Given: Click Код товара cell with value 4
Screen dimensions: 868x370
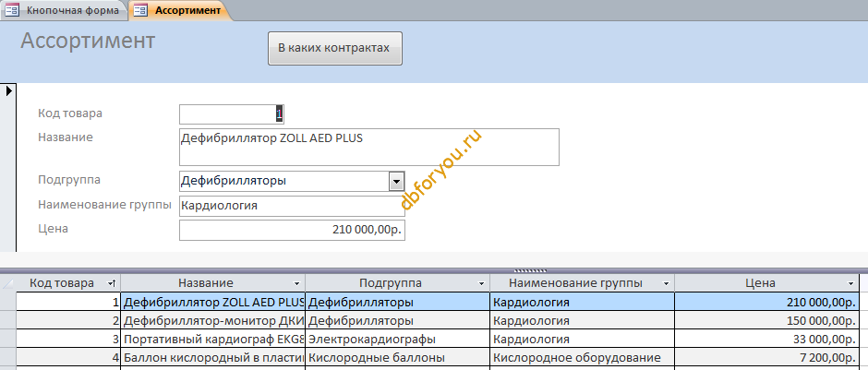Looking at the screenshot, I should coord(68,357).
